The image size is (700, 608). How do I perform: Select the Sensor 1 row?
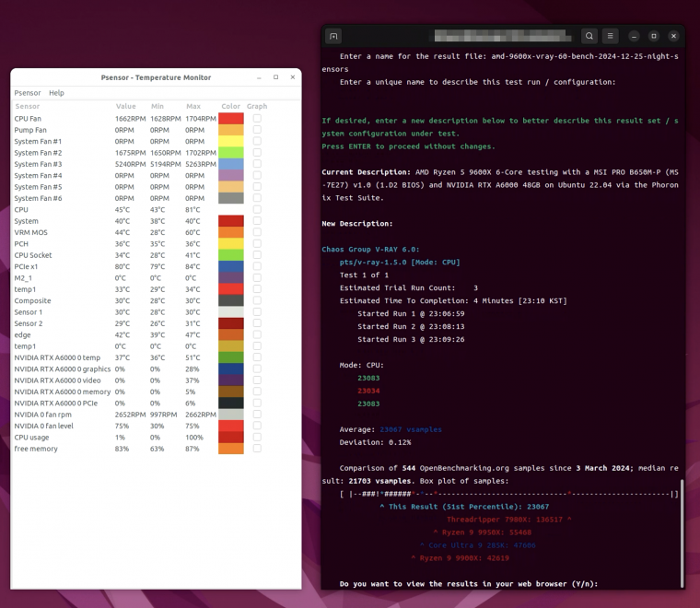tap(156, 312)
